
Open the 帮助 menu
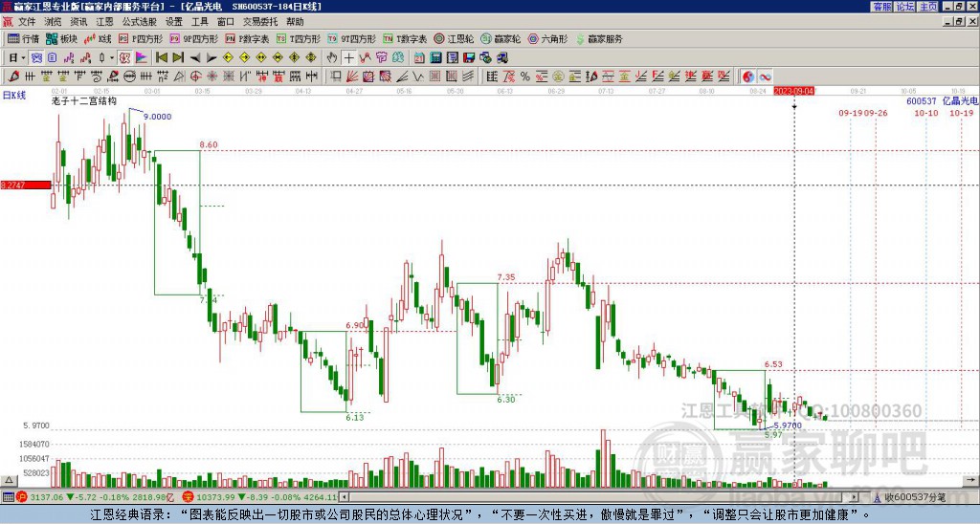[x=295, y=22]
